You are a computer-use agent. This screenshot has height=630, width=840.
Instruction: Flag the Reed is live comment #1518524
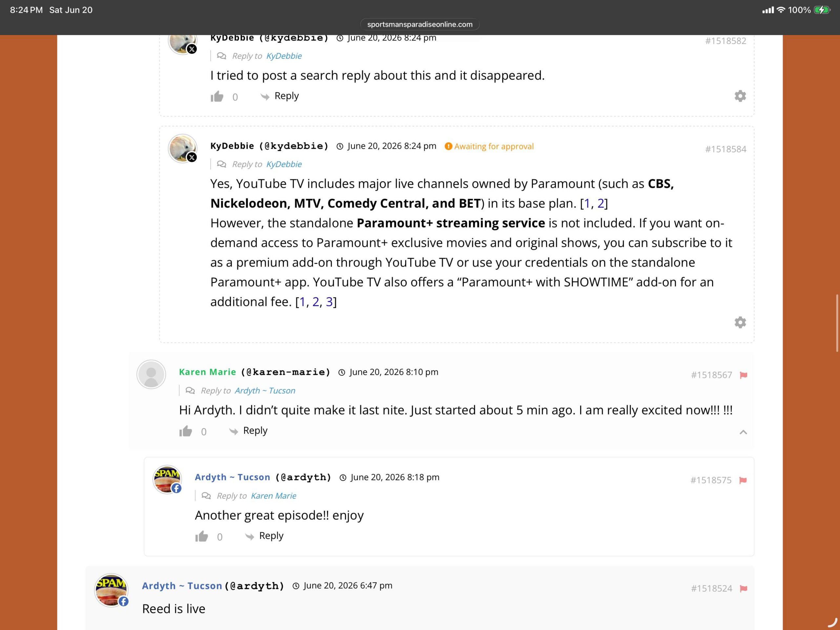pos(744,589)
